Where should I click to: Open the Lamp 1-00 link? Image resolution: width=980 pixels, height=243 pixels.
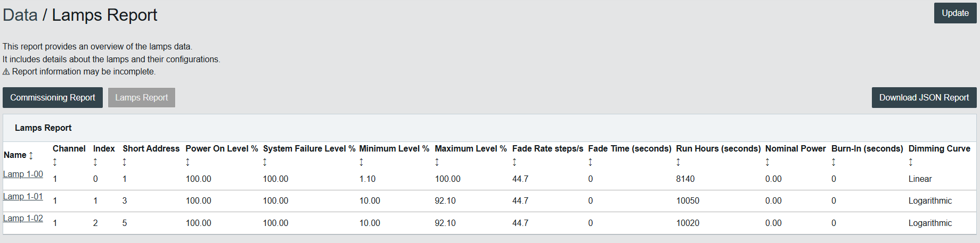23,174
